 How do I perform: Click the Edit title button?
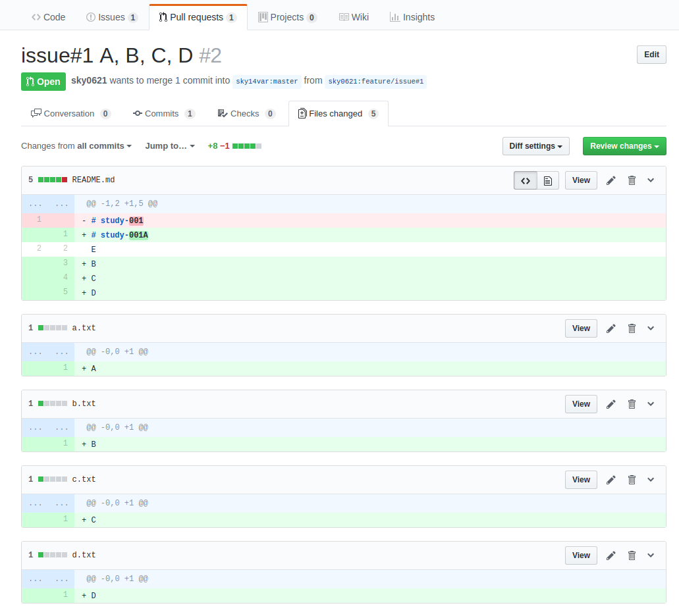(651, 55)
